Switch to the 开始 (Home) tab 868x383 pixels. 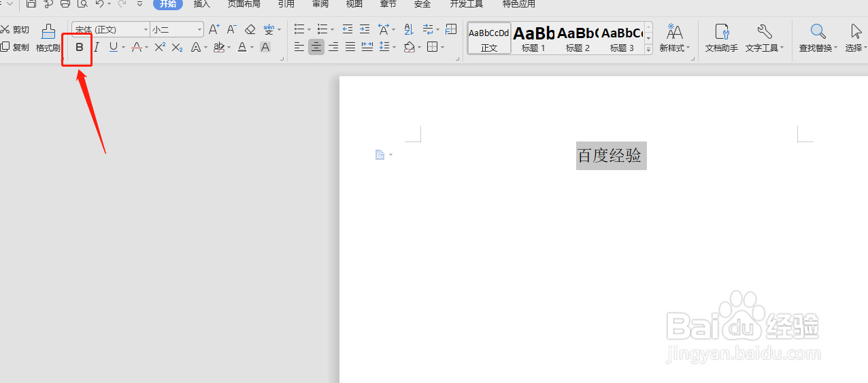168,4
